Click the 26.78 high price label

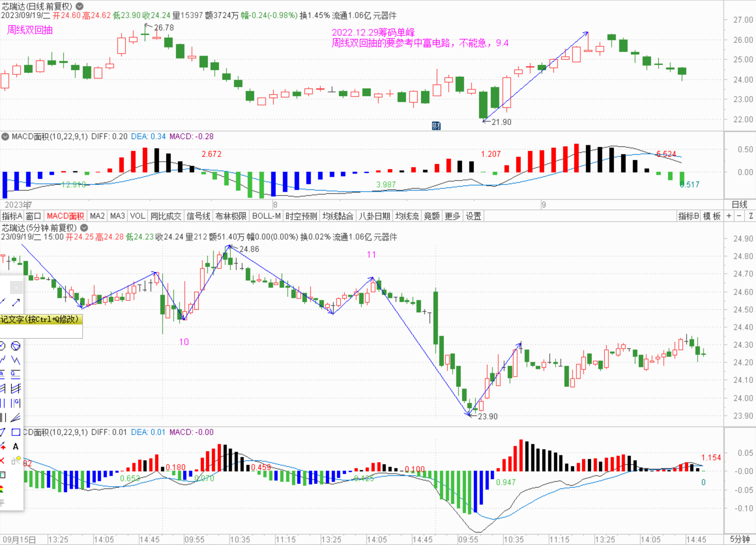(164, 27)
